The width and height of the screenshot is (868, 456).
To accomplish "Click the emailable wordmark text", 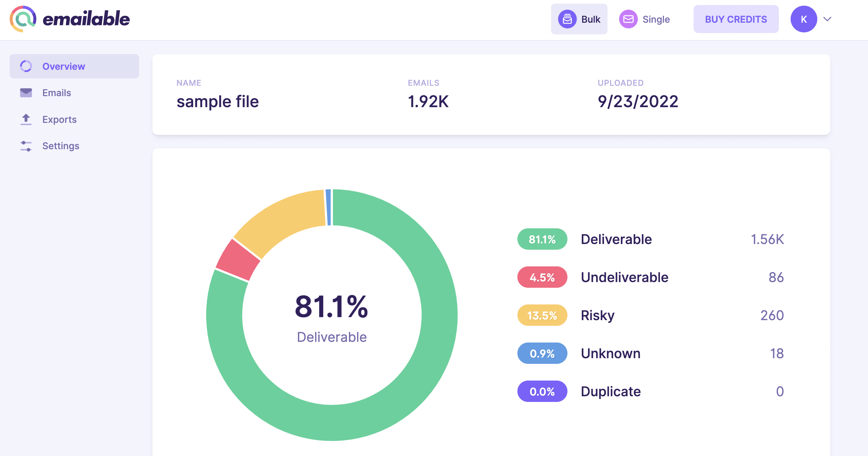I will (x=86, y=19).
